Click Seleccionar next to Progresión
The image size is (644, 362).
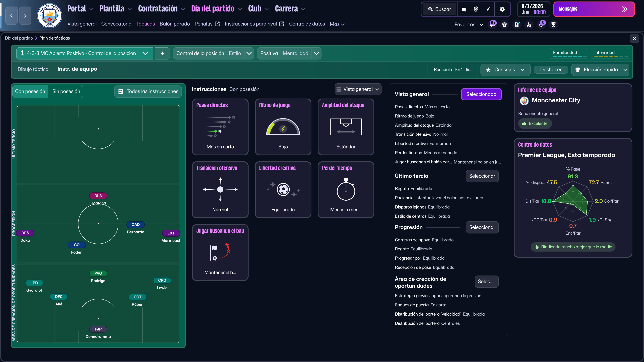(482, 227)
